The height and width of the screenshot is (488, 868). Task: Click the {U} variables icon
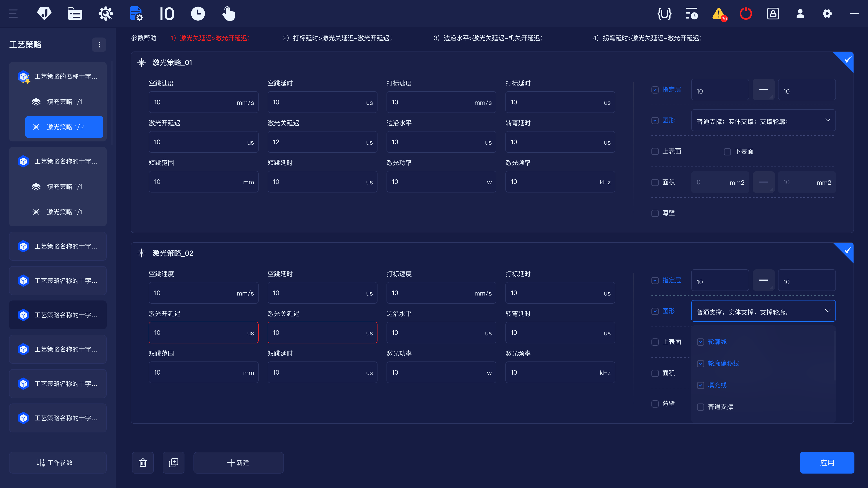[x=665, y=14]
